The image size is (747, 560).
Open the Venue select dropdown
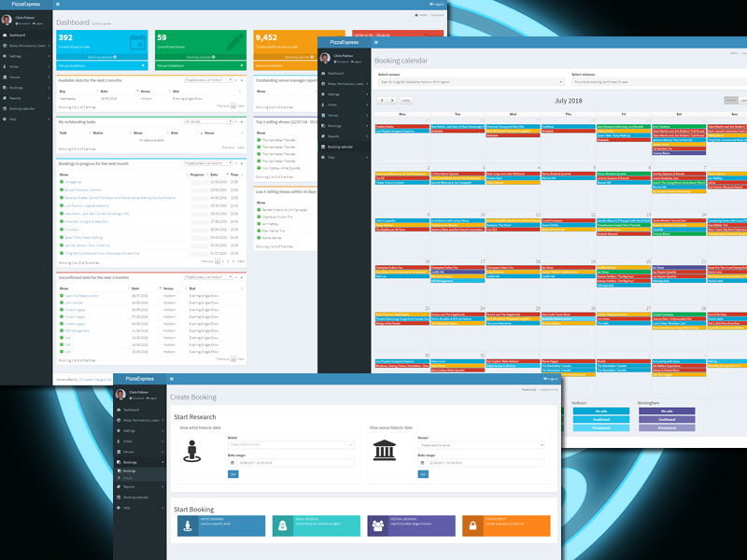pos(481,445)
